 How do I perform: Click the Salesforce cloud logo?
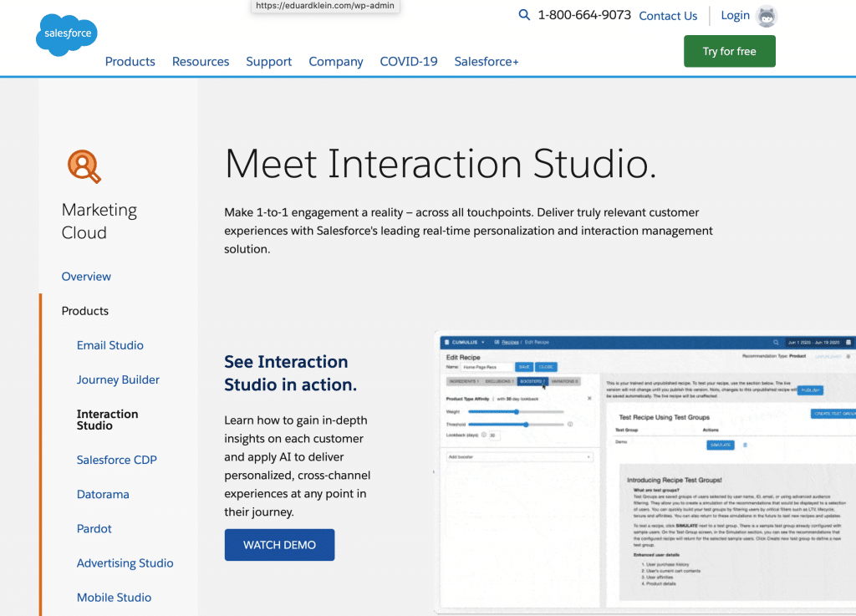(x=67, y=34)
